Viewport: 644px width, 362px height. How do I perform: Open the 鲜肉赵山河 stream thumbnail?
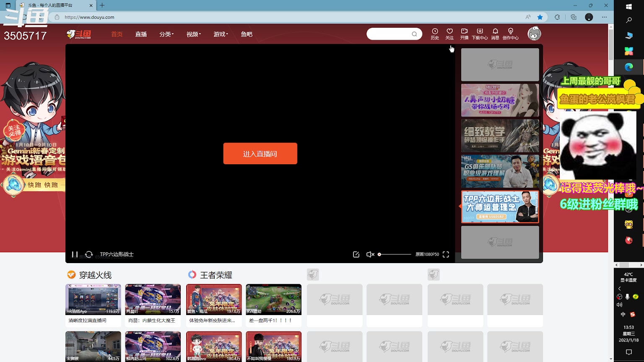point(153,346)
